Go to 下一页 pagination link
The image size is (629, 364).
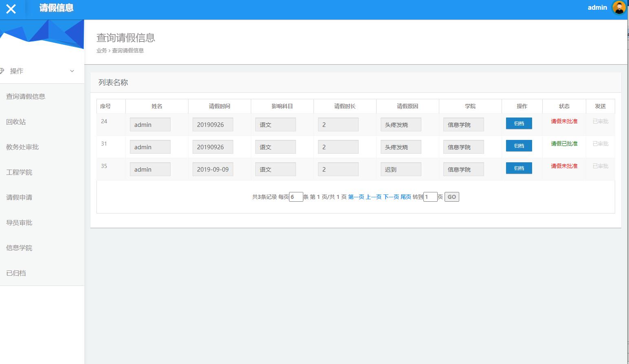point(391,197)
